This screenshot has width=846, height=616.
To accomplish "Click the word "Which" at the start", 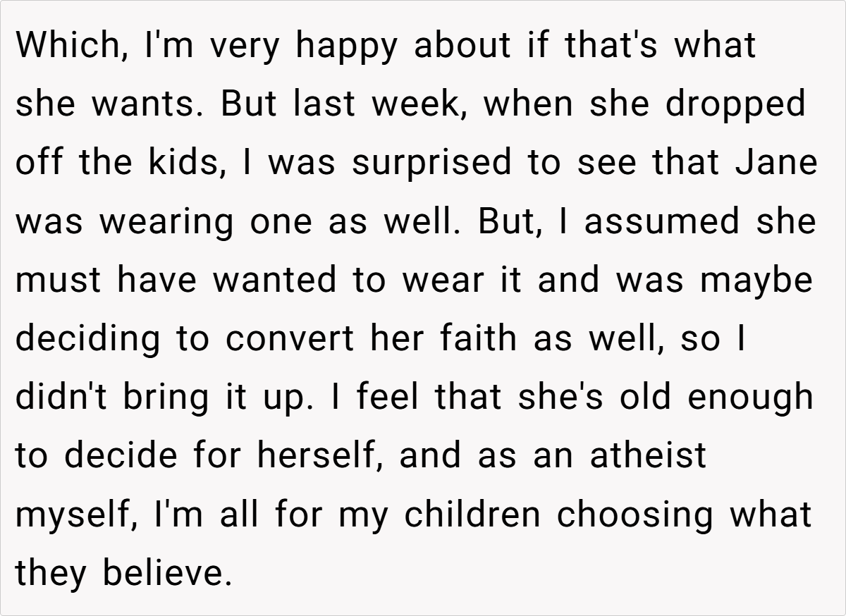I will coord(60,46).
